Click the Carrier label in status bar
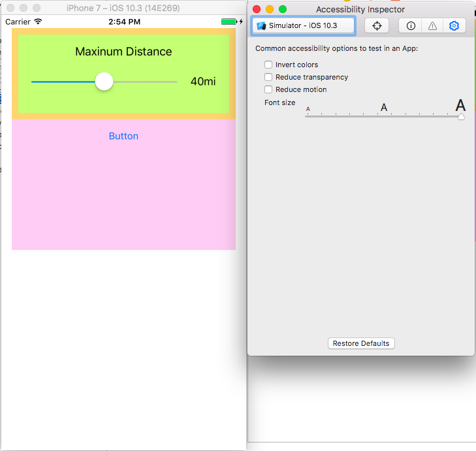Screen dimensions: 476x451 [18, 22]
